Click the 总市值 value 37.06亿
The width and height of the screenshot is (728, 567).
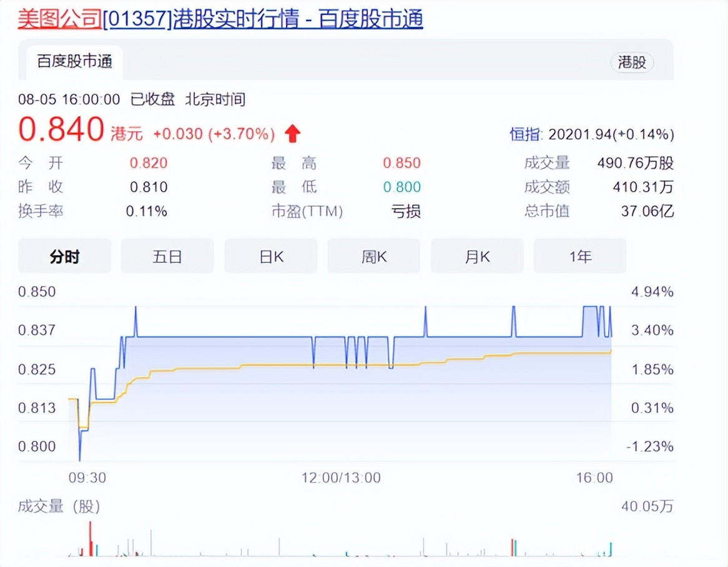click(647, 211)
